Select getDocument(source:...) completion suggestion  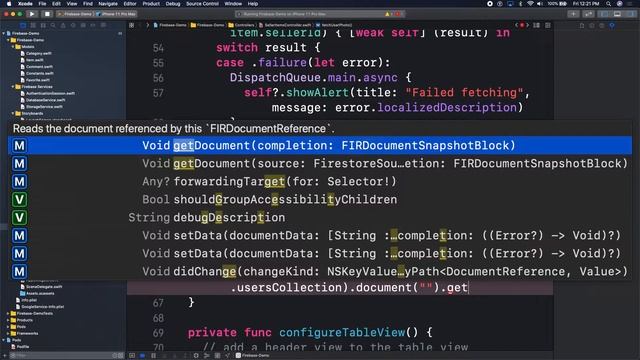coord(320,164)
